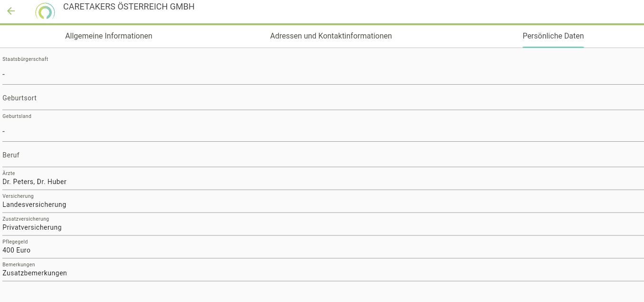
Task: Click the '400 Euro' value
Action: click(17, 250)
